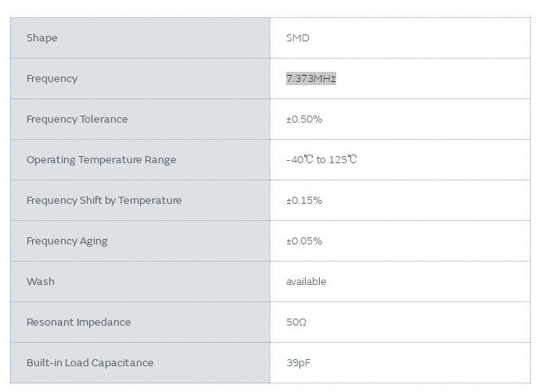
Task: Select the SMD shape value
Action: click(298, 37)
